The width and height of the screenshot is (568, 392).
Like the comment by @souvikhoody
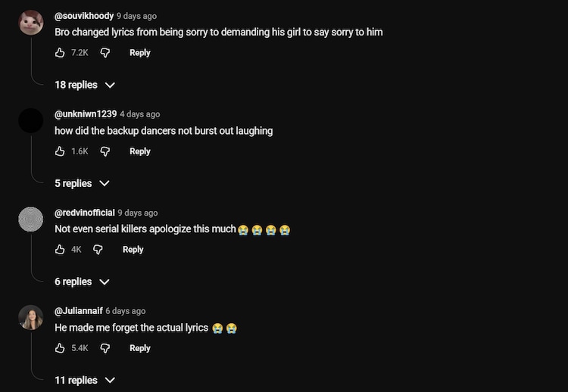[60, 53]
